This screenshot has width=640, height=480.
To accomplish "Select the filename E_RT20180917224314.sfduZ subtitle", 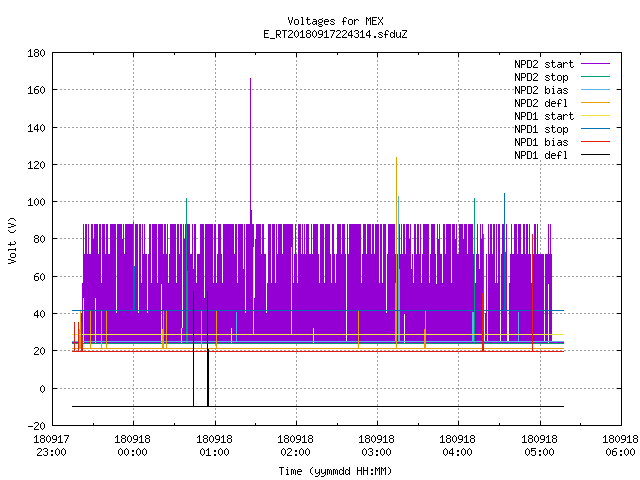I will point(335,34).
